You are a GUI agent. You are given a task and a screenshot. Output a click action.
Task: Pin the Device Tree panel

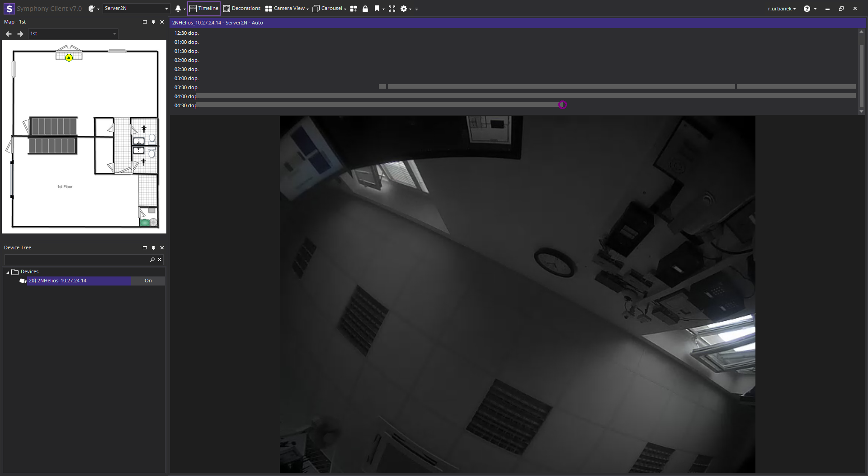coord(153,248)
